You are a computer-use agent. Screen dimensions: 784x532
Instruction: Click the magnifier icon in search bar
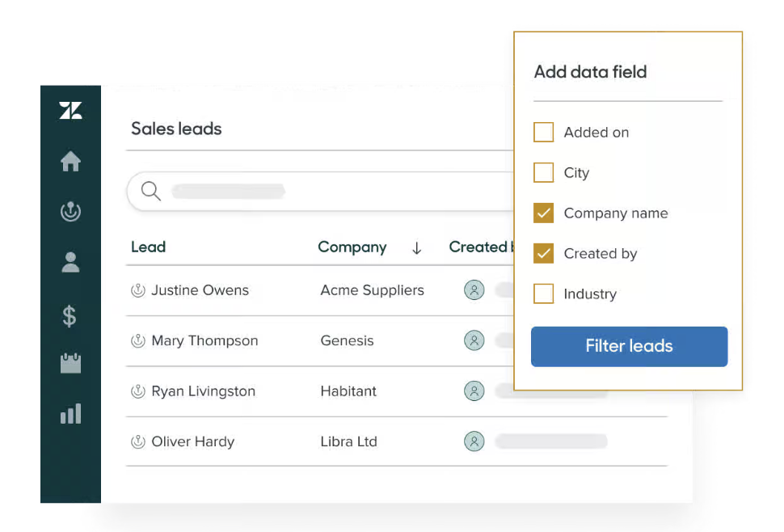point(150,191)
